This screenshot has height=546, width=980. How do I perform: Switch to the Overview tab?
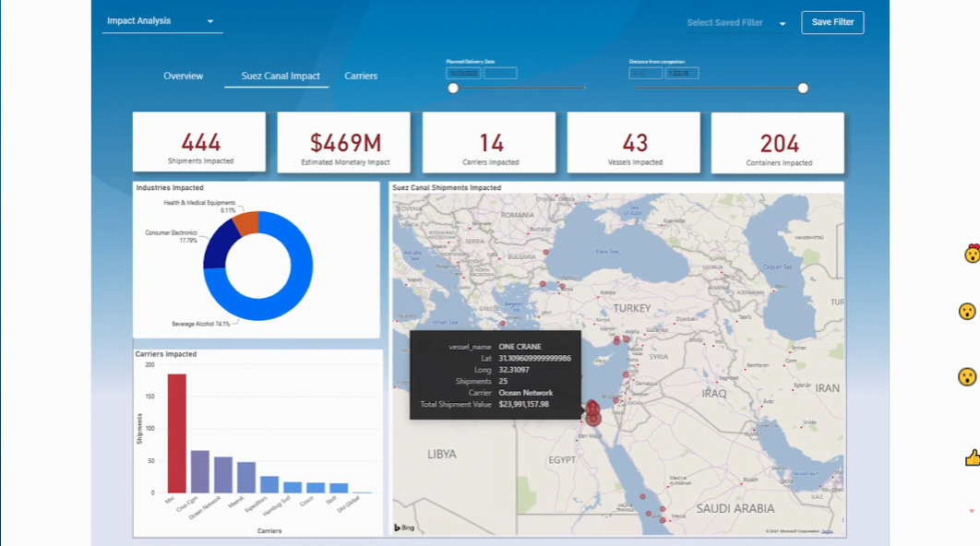[183, 76]
